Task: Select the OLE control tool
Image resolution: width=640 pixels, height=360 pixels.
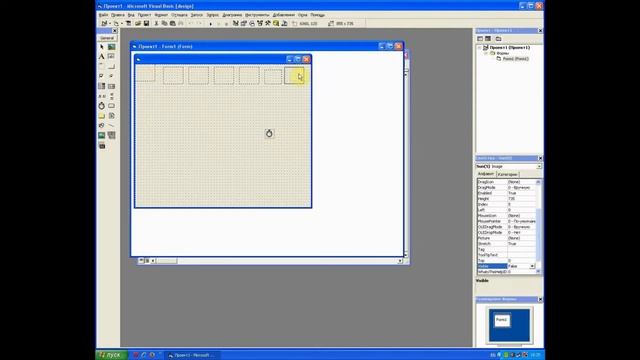Action: [x=102, y=145]
